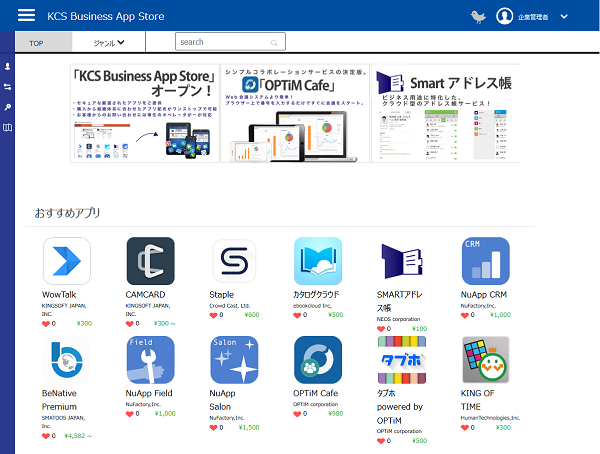Open the KCS Business App Store banner

click(x=145, y=113)
